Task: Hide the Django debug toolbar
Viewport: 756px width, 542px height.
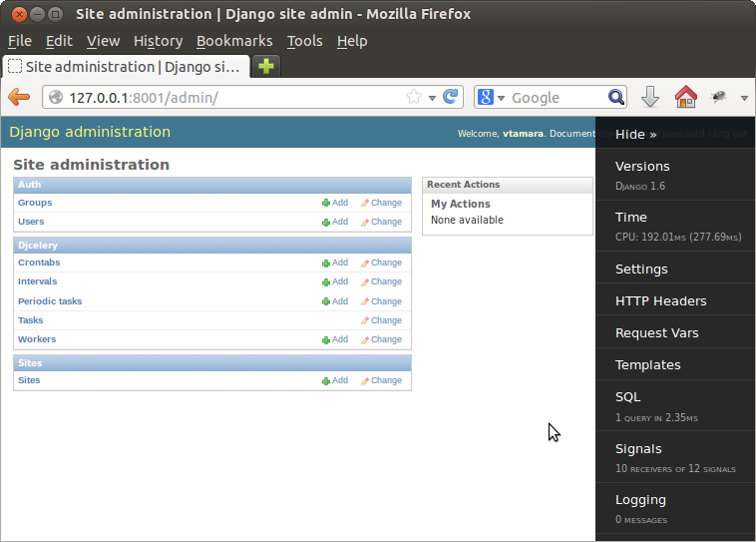Action: (x=635, y=134)
